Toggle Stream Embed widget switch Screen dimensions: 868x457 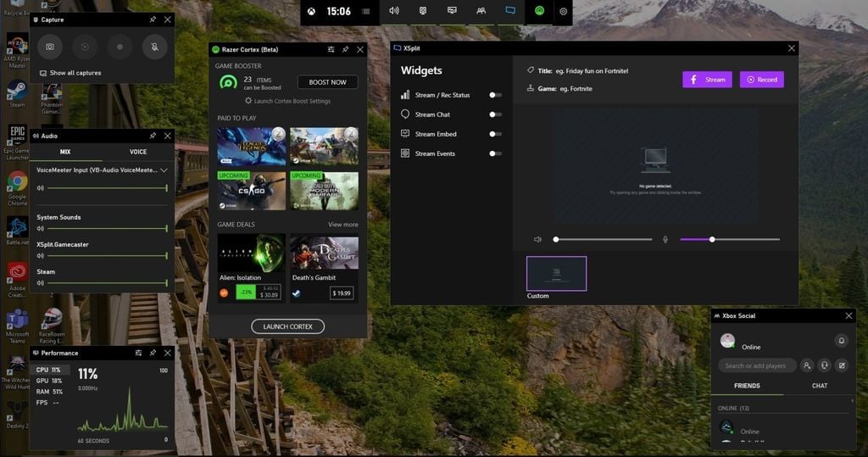[495, 134]
